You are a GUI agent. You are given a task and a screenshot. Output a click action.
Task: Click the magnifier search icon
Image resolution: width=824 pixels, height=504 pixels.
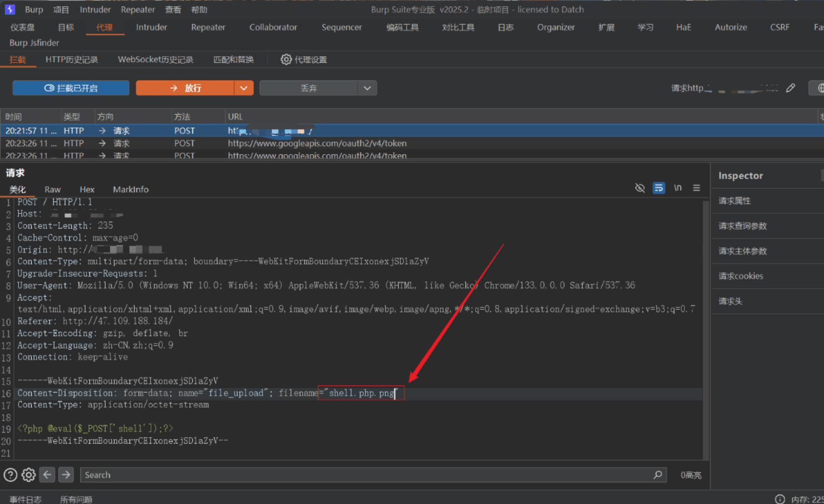[658, 475]
